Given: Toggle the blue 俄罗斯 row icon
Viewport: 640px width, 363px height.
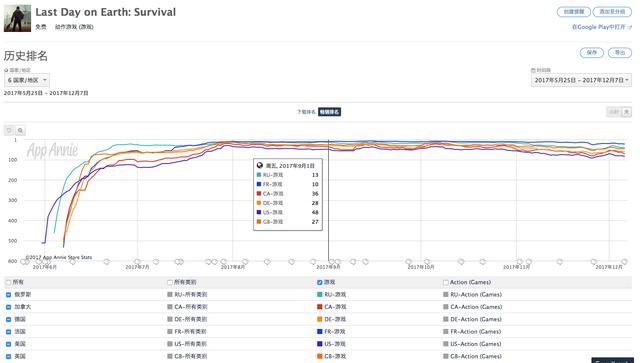Looking at the screenshot, I should point(8,294).
